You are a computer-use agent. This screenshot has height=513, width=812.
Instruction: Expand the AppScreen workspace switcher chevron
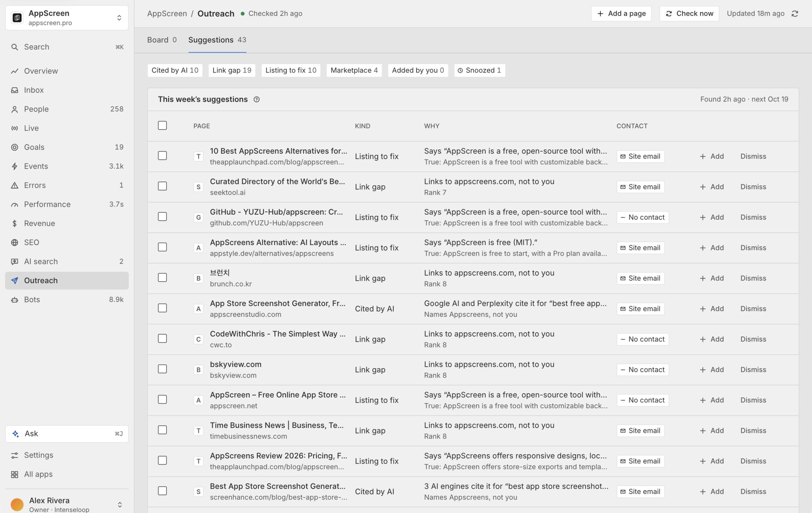(x=119, y=18)
